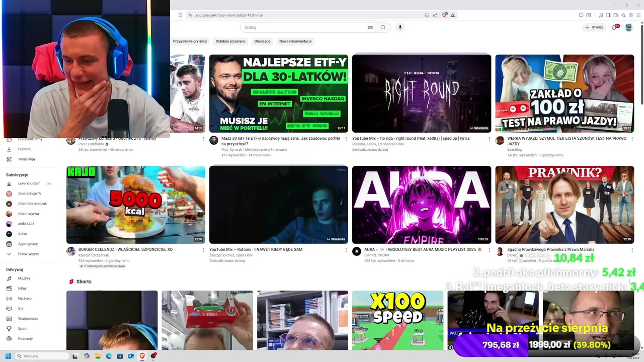The width and height of the screenshot is (644, 362).
Task: Start voice search with microphone icon
Action: pyautogui.click(x=400, y=27)
